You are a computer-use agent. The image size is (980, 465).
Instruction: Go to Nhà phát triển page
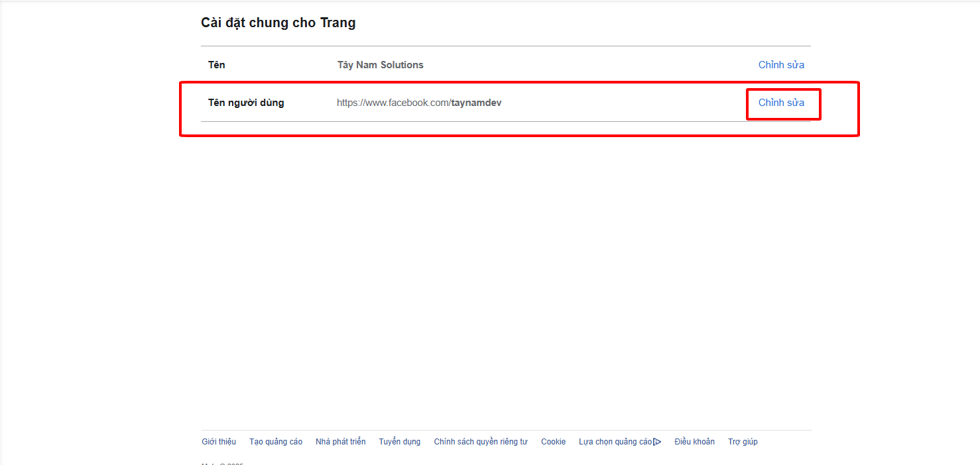pos(340,442)
